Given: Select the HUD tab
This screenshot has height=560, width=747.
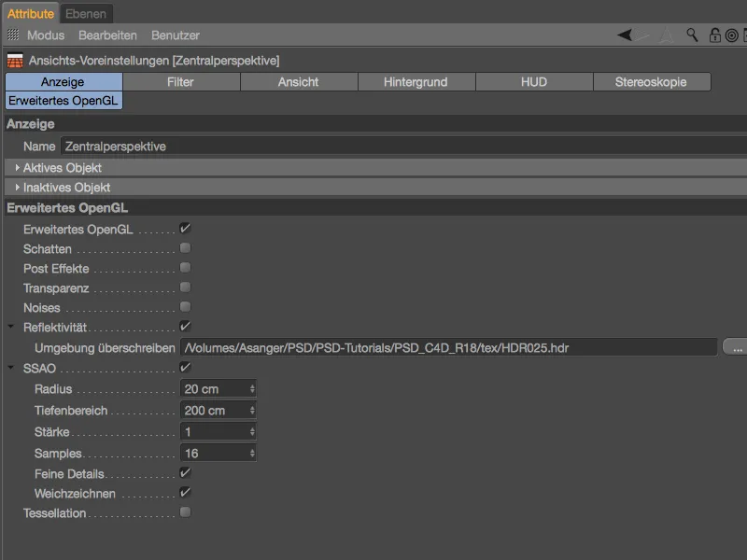Looking at the screenshot, I should pyautogui.click(x=534, y=82).
